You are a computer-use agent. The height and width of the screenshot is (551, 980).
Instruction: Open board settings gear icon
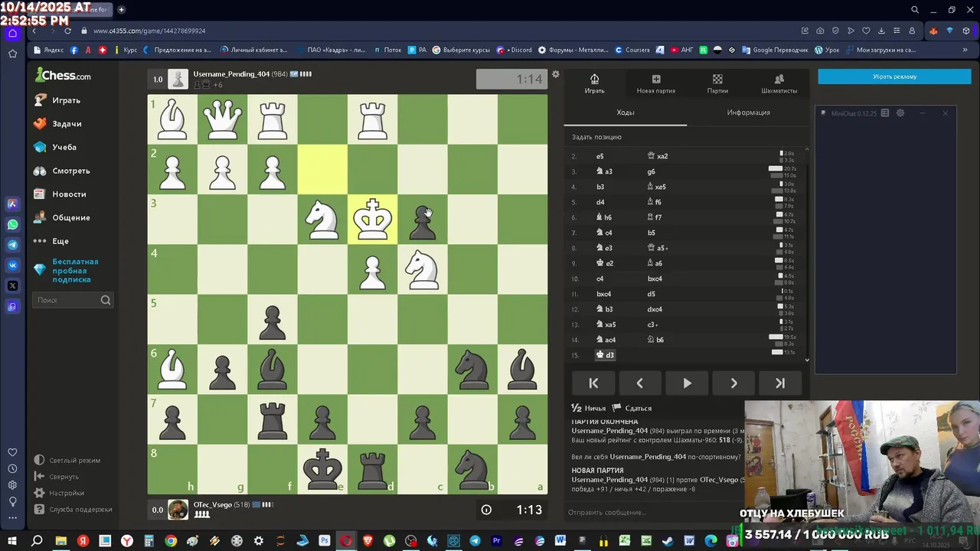tap(556, 74)
